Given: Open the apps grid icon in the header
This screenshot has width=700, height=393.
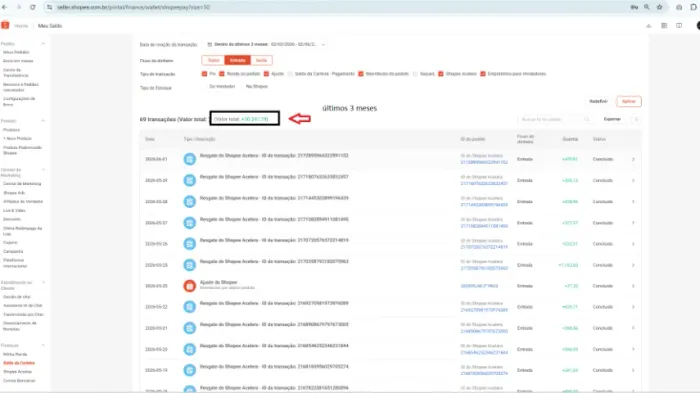Looking at the screenshot, I should (x=664, y=26).
